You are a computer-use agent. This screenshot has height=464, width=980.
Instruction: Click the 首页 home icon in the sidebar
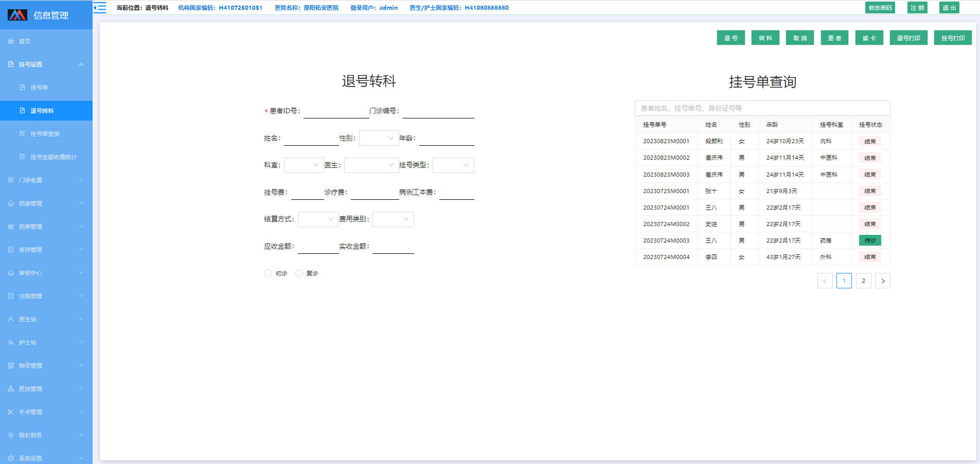click(11, 41)
